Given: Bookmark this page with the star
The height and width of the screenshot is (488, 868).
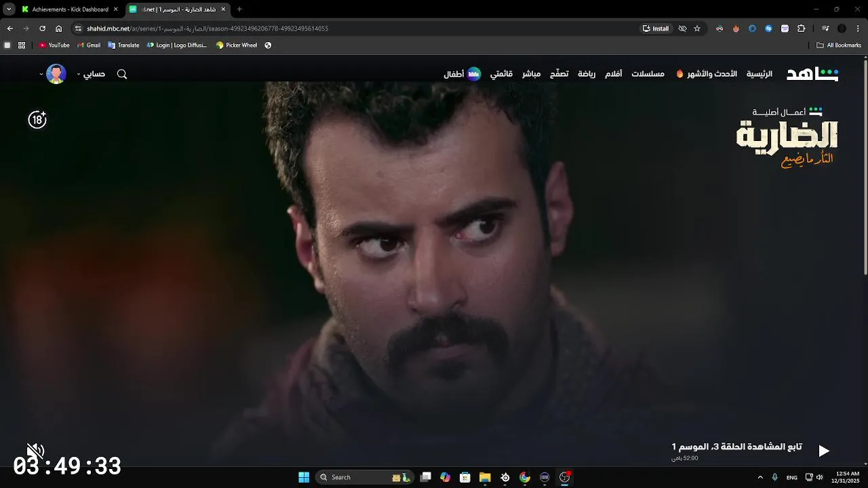Looking at the screenshot, I should pyautogui.click(x=697, y=28).
